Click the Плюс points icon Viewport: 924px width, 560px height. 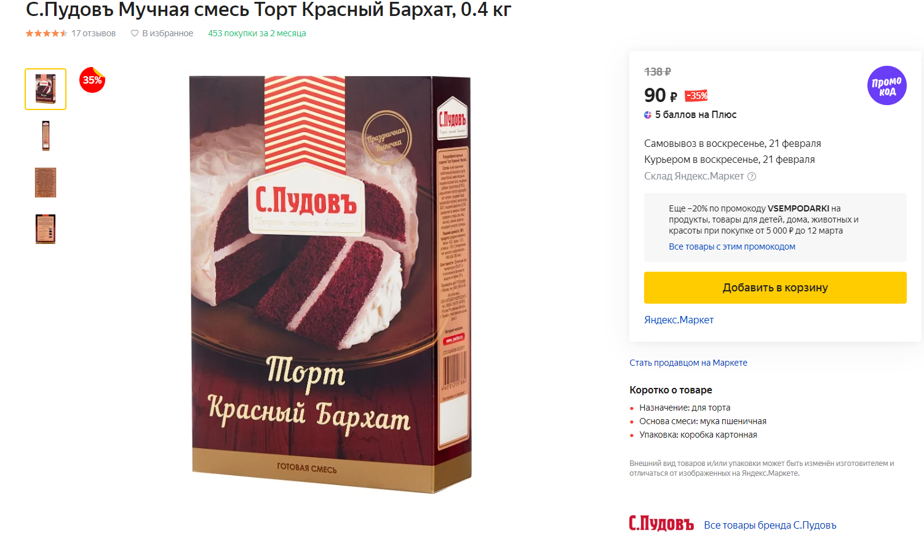pyautogui.click(x=648, y=115)
